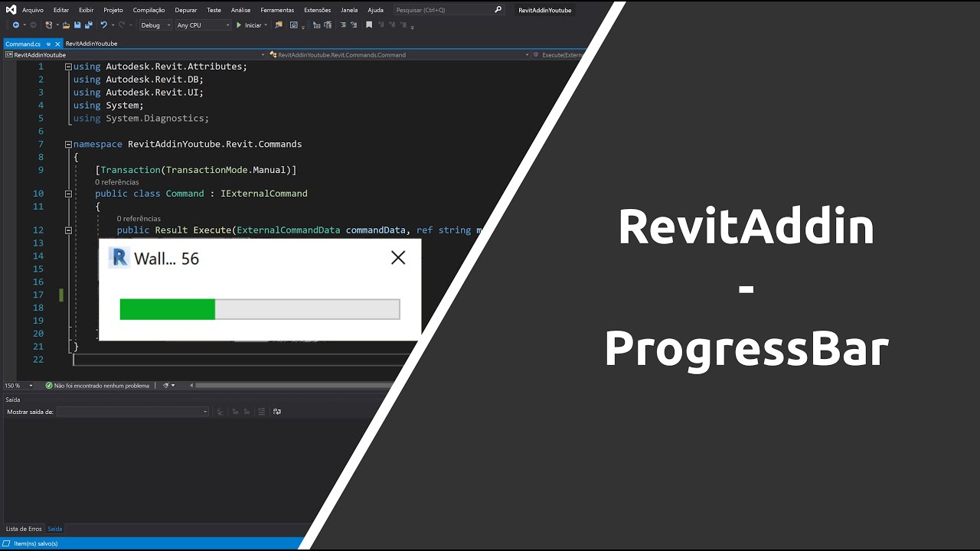Collapse the Execute method on line 12

coord(68,230)
